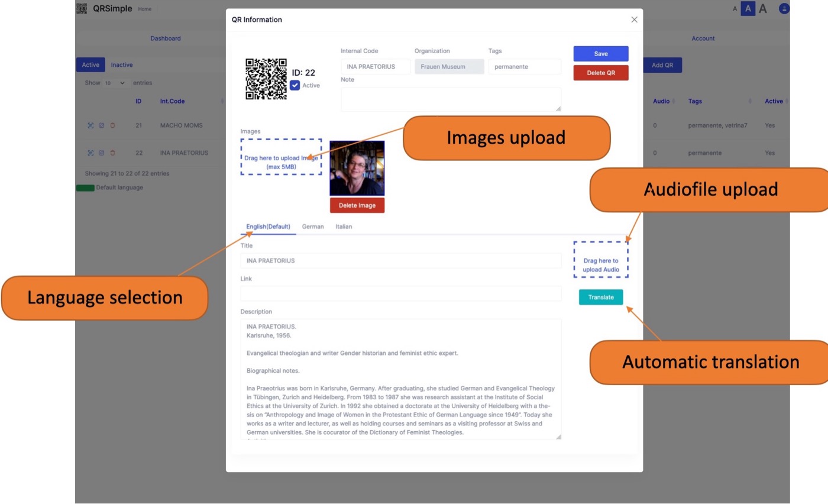Image resolution: width=828 pixels, height=504 pixels.
Task: Show the Inactive QR list
Action: [122, 65]
